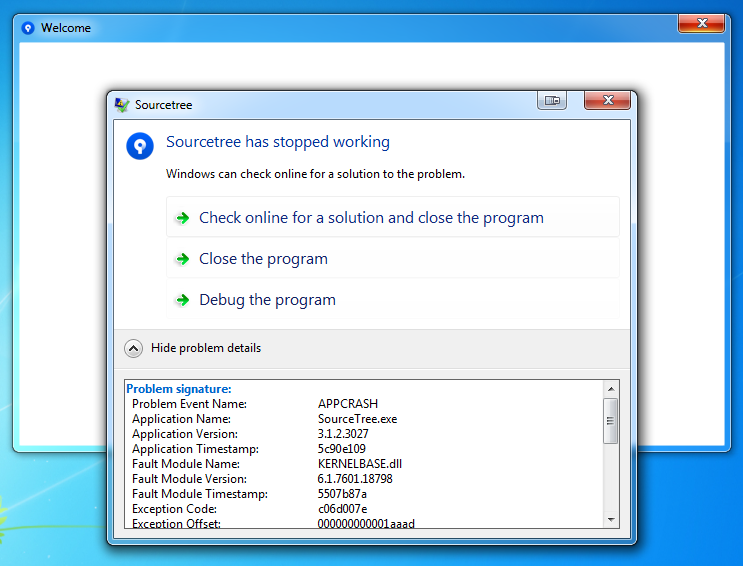Click the Fault Module Timestamp label
743x566 pixels.
[x=200, y=494]
